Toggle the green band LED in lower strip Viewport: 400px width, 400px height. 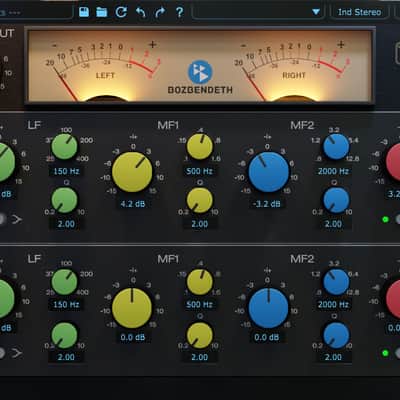(x=386, y=353)
